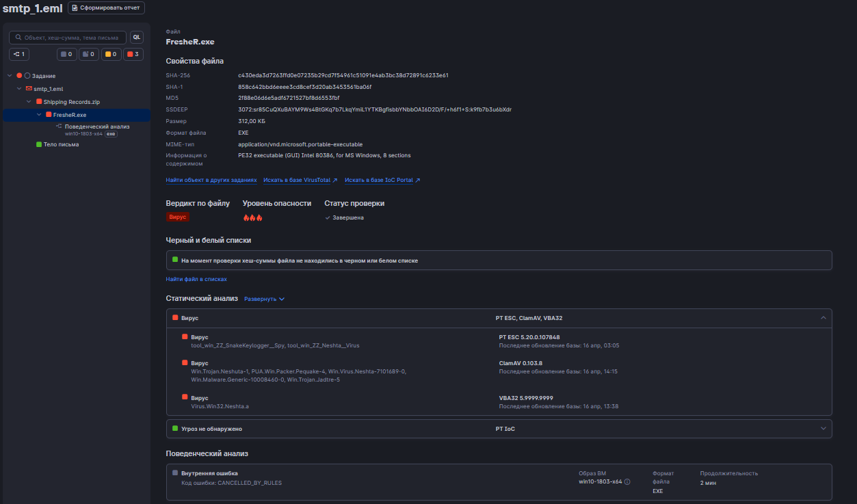Click the red circle status icon of Задание
Viewport: 857px width, 504px height.
point(19,76)
